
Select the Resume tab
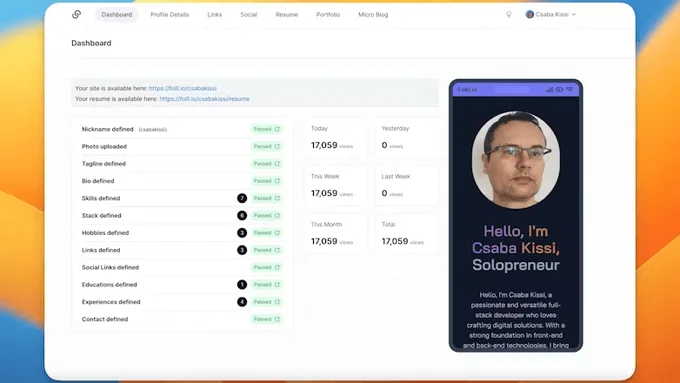(x=287, y=14)
